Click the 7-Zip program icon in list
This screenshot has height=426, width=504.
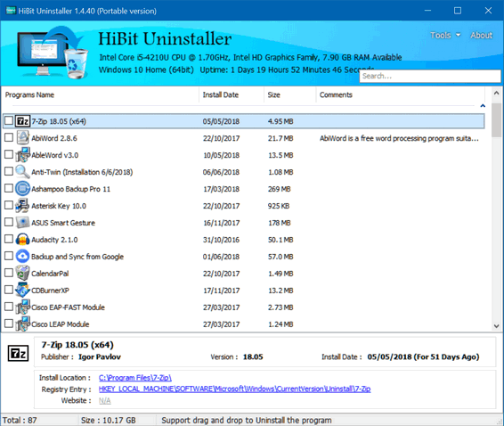(22, 121)
